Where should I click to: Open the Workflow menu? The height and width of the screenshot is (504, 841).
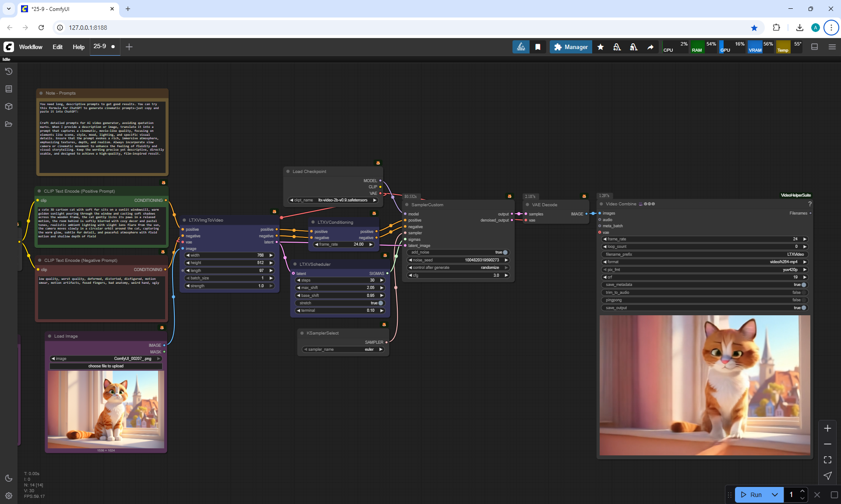tap(31, 47)
